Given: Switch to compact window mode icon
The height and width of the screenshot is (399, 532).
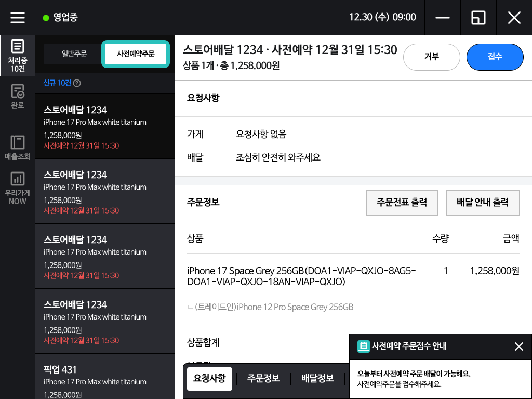Looking at the screenshot, I should [478, 18].
